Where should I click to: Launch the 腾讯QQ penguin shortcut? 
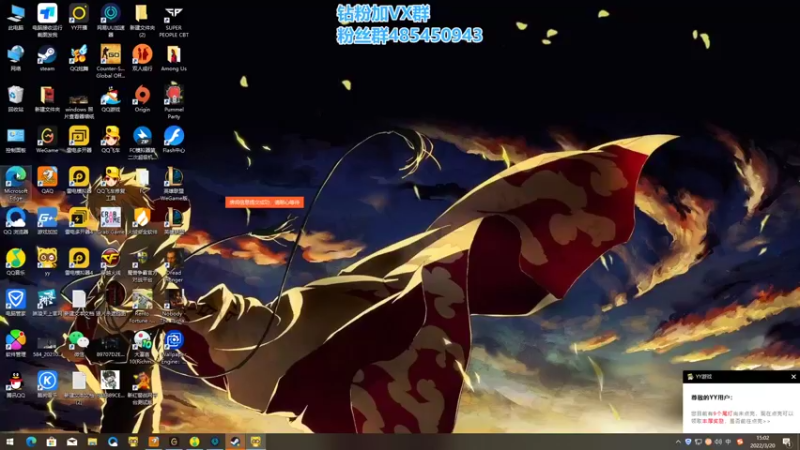click(16, 384)
